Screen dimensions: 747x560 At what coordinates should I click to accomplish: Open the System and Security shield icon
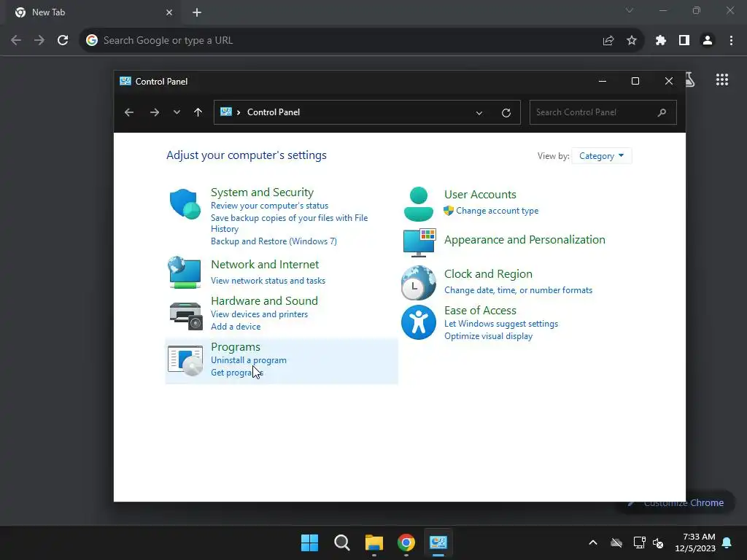[185, 204]
